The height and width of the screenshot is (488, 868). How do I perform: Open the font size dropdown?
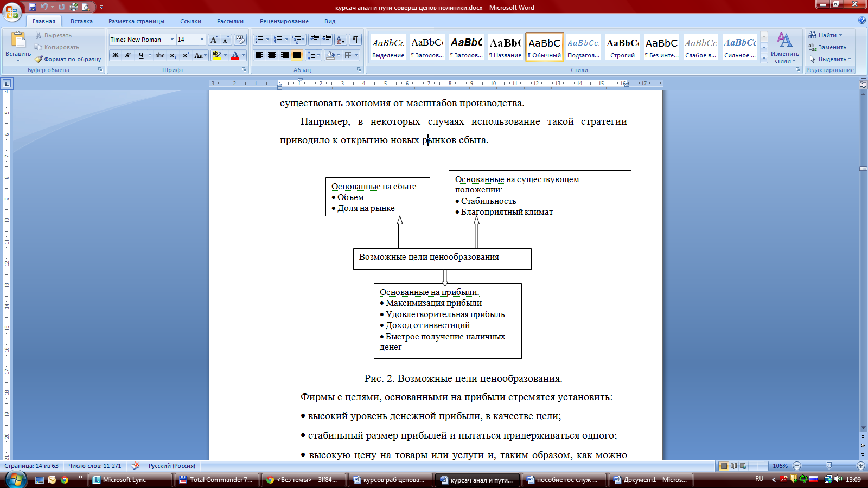pyautogui.click(x=202, y=40)
